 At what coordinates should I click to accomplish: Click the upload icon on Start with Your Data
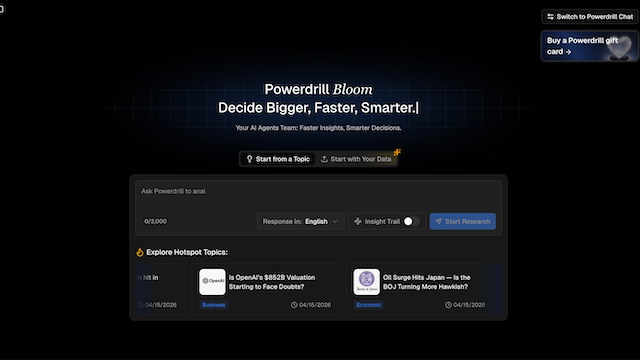[x=324, y=159]
